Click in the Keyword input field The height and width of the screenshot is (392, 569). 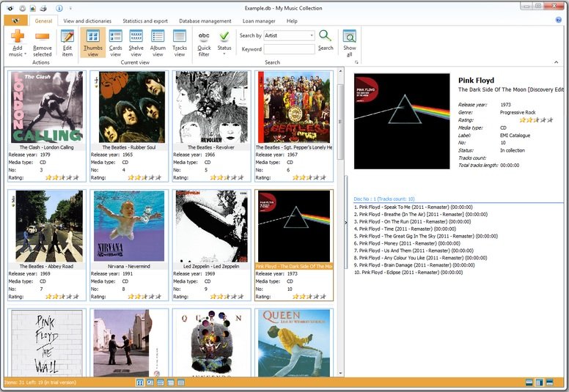[x=289, y=49]
